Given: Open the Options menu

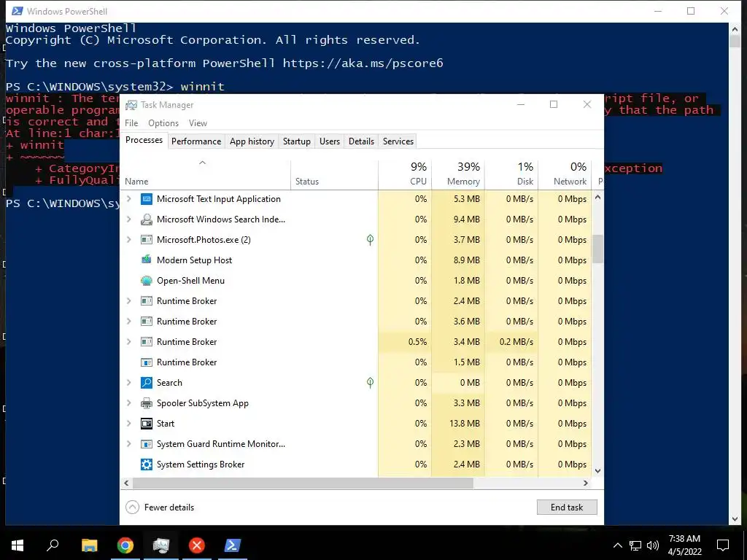Looking at the screenshot, I should coord(163,123).
